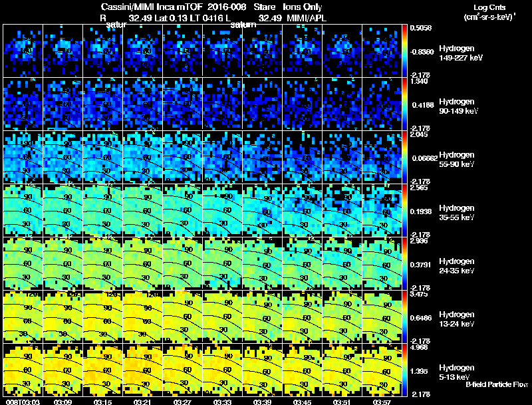Click the 03:39 time axis label
Viewport: 532px width, 405px height.
pyautogui.click(x=262, y=402)
